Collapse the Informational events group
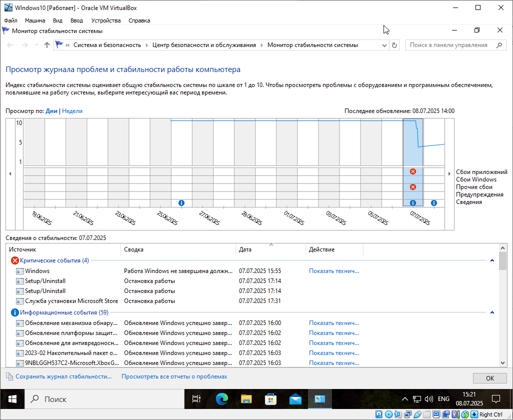Screen dimensions: 513x420 492,312
